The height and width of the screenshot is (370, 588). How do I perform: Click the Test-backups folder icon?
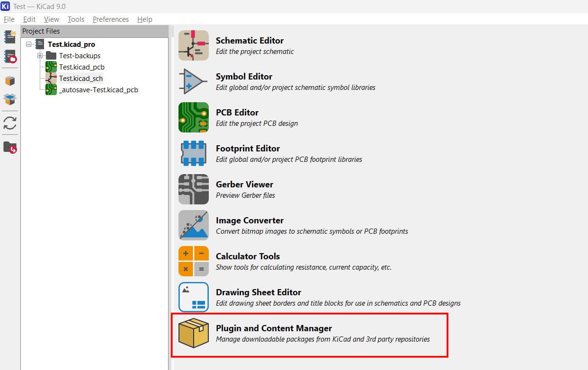(x=51, y=56)
